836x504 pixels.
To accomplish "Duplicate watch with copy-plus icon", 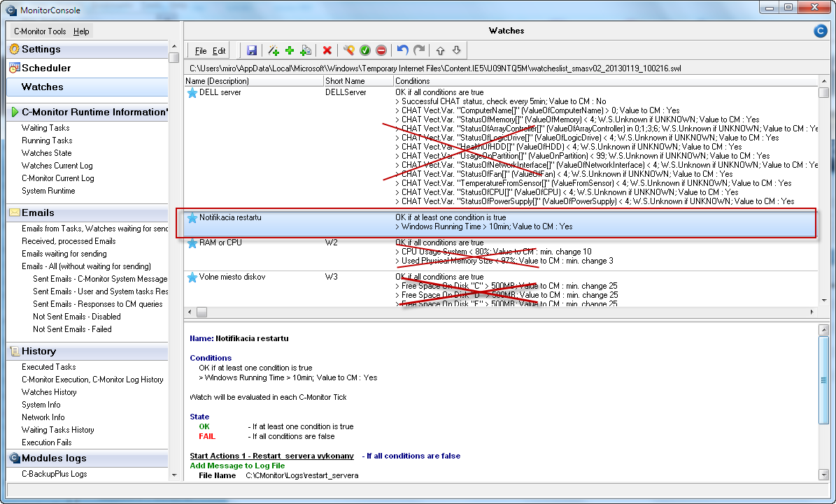I will (x=306, y=50).
